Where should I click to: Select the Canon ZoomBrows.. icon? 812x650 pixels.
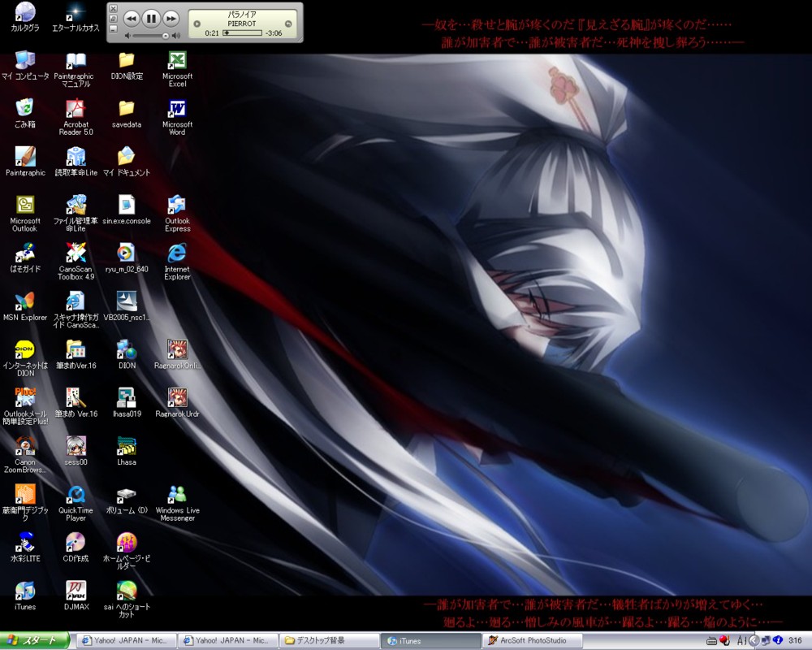click(x=25, y=454)
